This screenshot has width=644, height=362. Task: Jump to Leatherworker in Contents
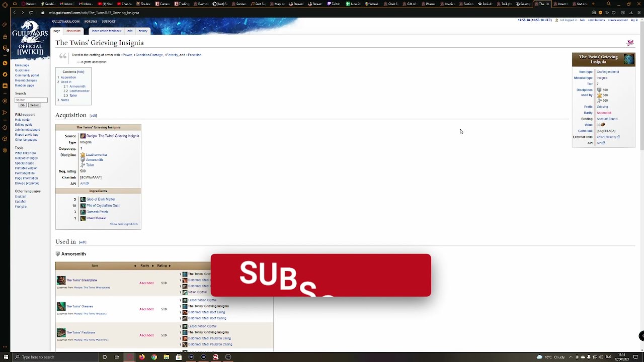pyautogui.click(x=79, y=91)
